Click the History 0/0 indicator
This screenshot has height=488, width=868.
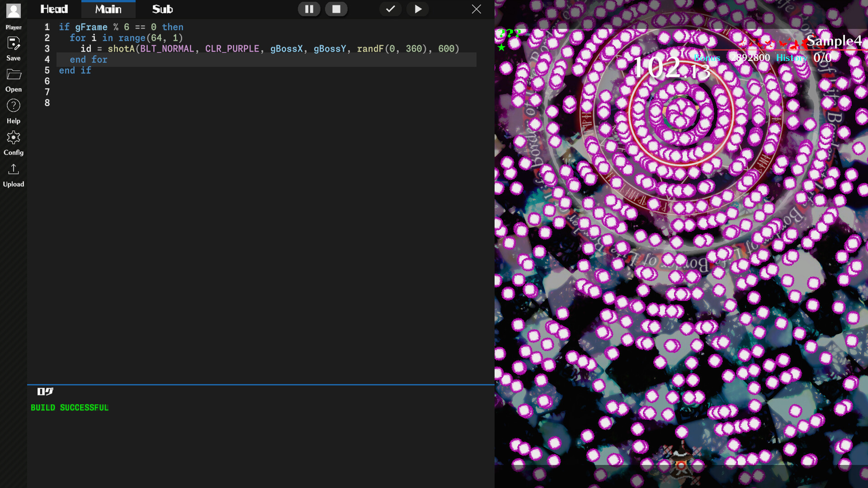pos(805,58)
